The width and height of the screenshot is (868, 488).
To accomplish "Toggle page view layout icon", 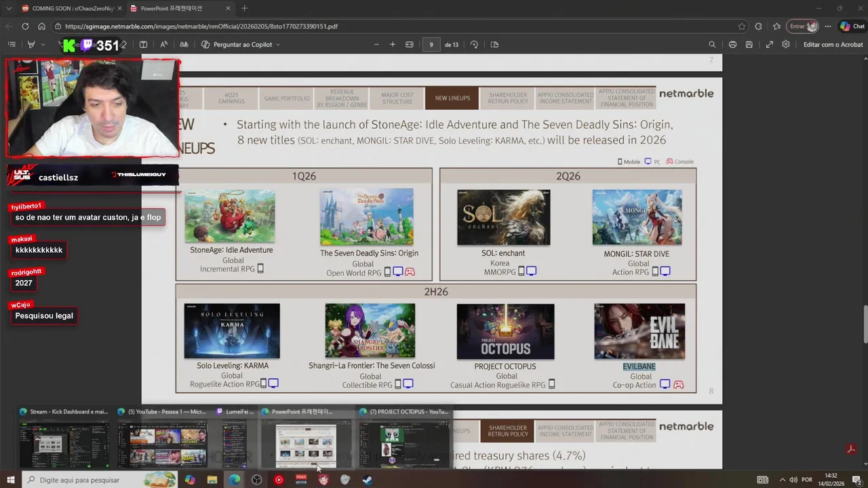I will (x=143, y=45).
